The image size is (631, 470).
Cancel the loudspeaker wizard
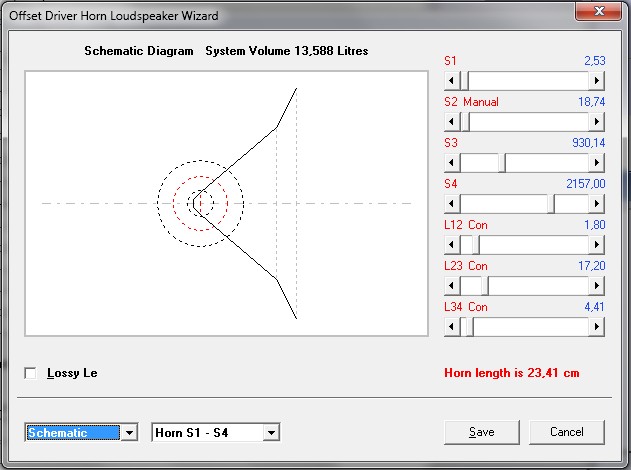click(x=567, y=432)
